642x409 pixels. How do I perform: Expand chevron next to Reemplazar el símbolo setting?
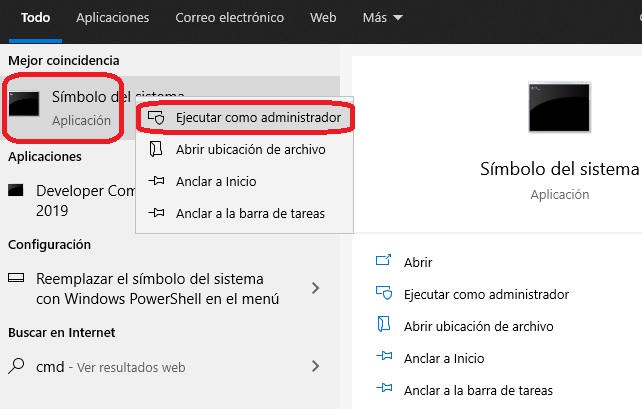click(315, 288)
